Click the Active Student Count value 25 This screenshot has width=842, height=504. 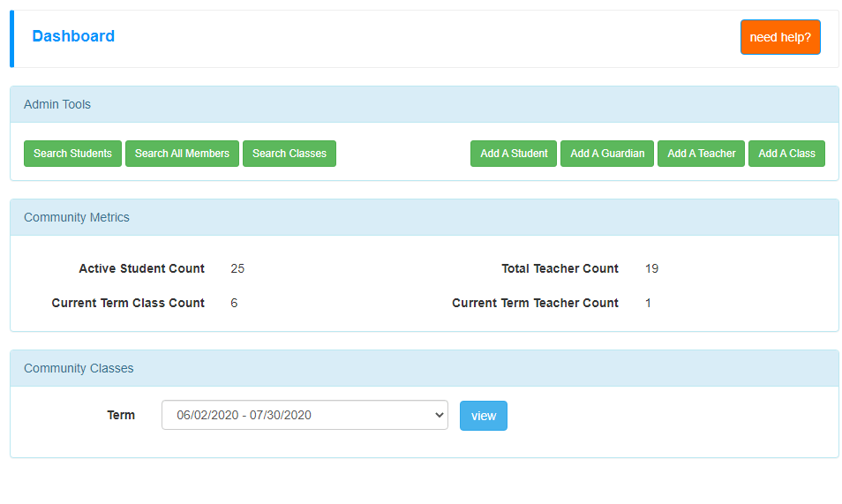[x=237, y=268]
